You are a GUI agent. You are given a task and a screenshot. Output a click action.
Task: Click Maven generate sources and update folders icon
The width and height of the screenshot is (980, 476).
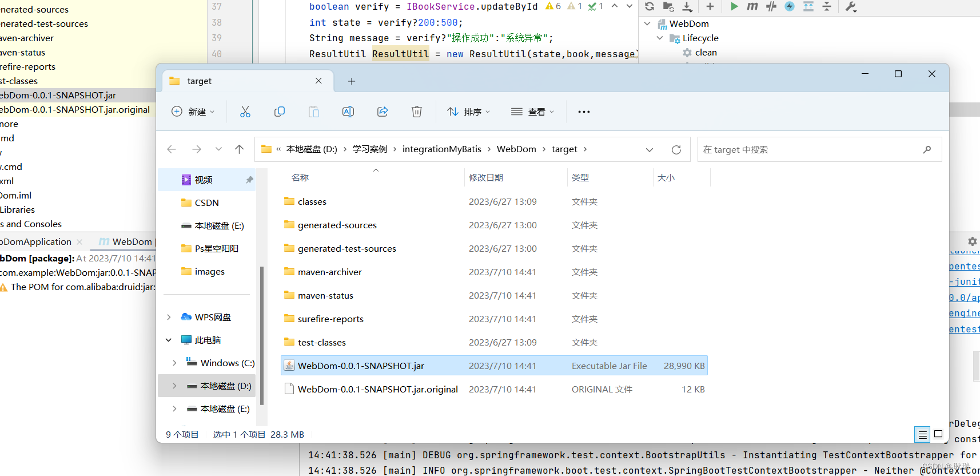(x=668, y=6)
